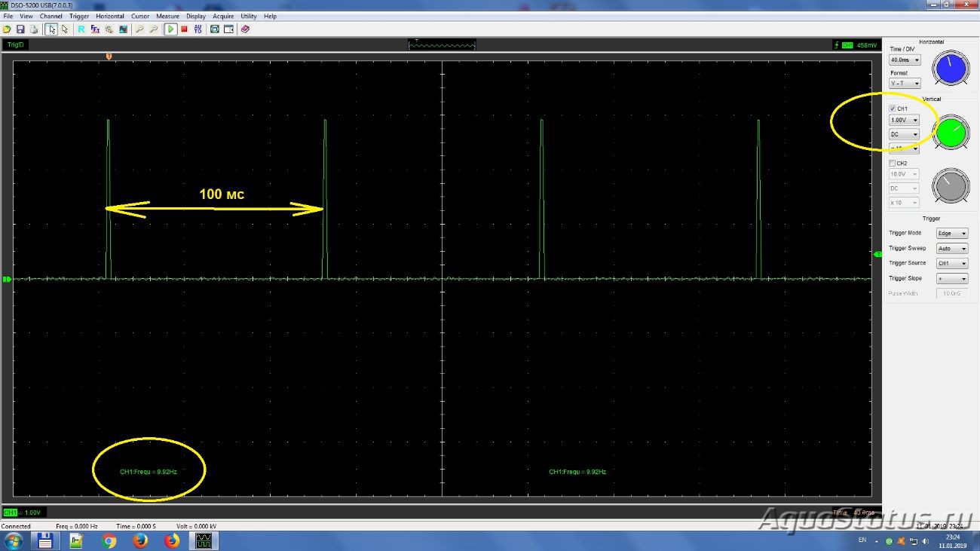The height and width of the screenshot is (551, 980).
Task: Stop acquisition with the red Stop button
Action: pos(184,29)
